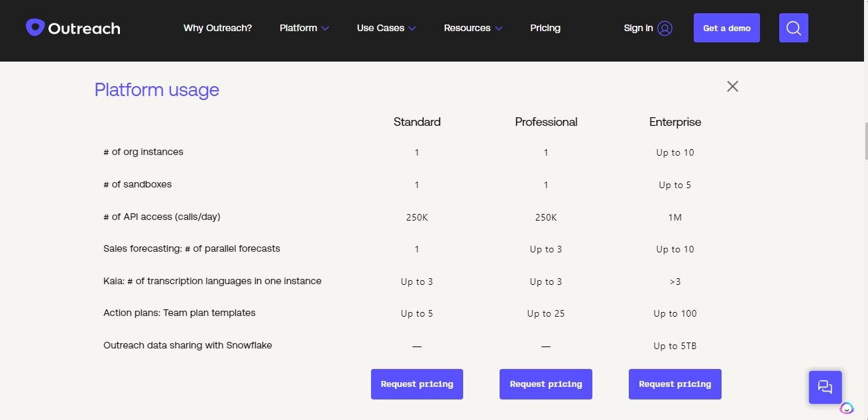This screenshot has width=868, height=420.
Task: Click the Standard column header
Action: [417, 122]
